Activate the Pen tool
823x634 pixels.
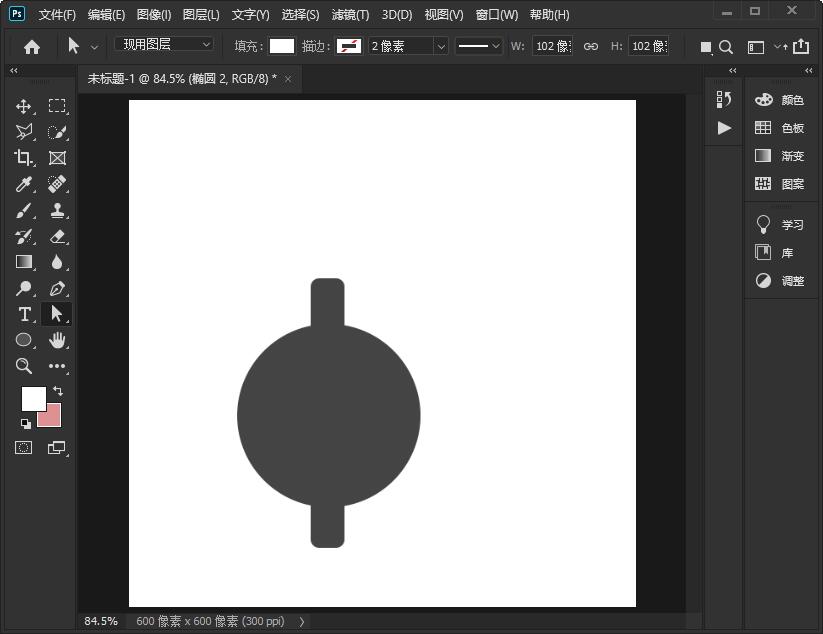click(x=57, y=288)
